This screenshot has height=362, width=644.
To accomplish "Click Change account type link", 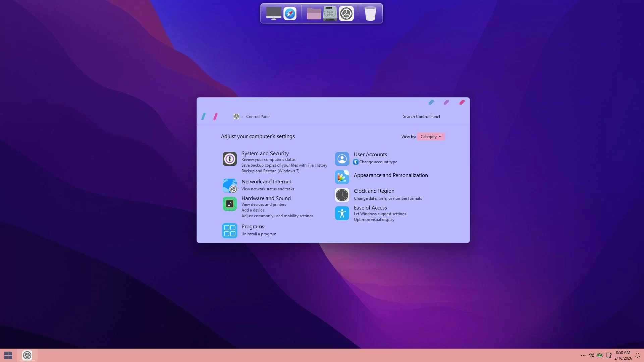I will pos(378,162).
